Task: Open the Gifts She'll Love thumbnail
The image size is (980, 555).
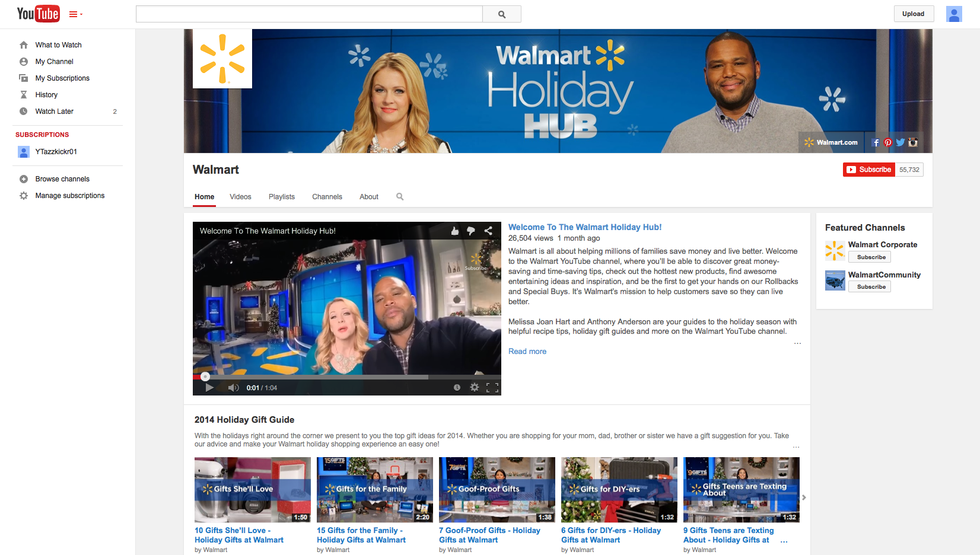Action: click(x=253, y=490)
